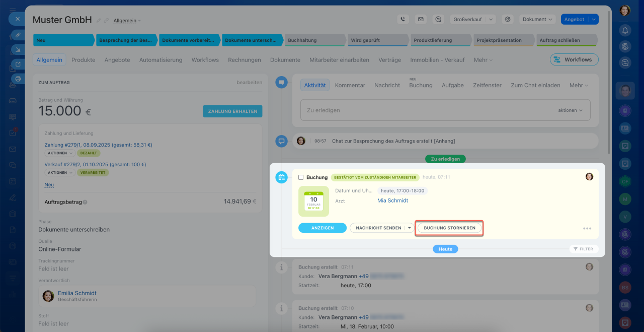This screenshot has width=644, height=332.
Task: Tick the Buchung activity checkbox
Action: pyautogui.click(x=301, y=177)
